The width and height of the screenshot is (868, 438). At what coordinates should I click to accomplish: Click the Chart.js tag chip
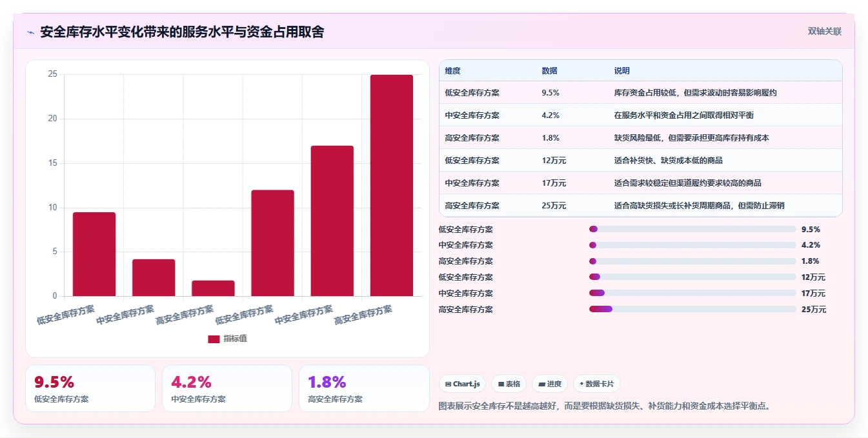click(x=462, y=384)
